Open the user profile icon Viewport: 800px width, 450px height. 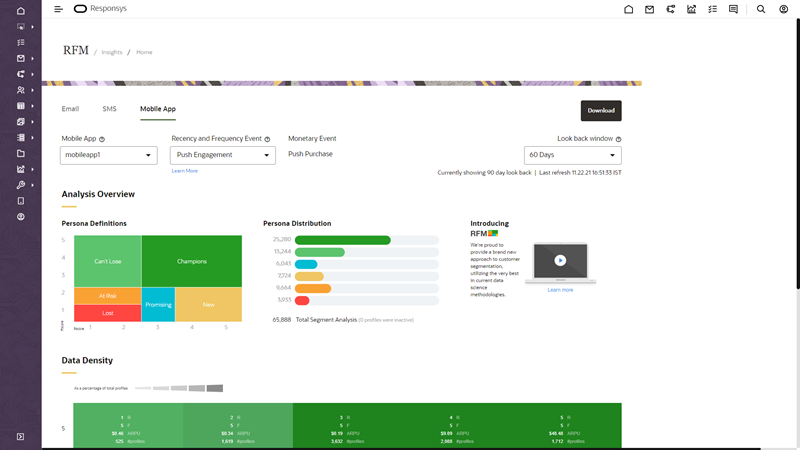[x=784, y=9]
